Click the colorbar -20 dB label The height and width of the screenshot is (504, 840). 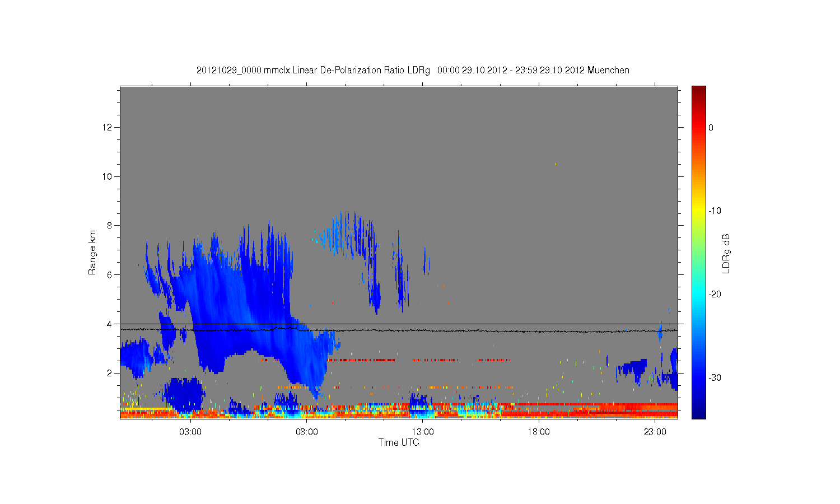click(715, 295)
